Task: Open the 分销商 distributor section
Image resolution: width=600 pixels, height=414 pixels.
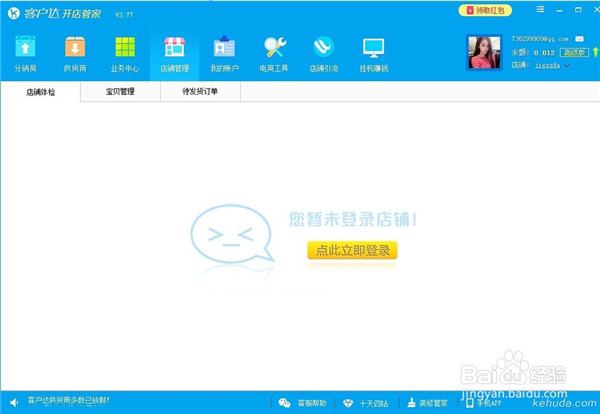Action: coord(25,54)
